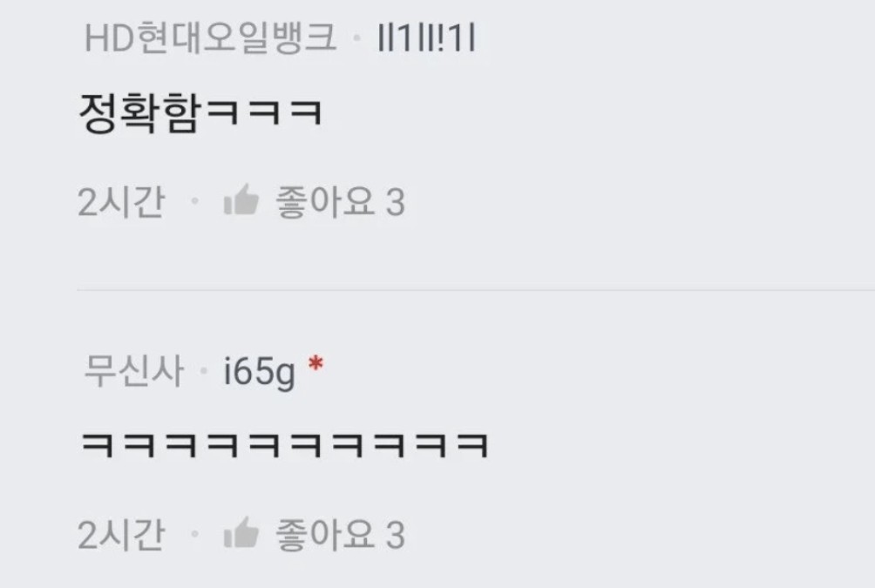The image size is (875, 588).
Task: Click the divider line between the comments
Action: coord(476,290)
